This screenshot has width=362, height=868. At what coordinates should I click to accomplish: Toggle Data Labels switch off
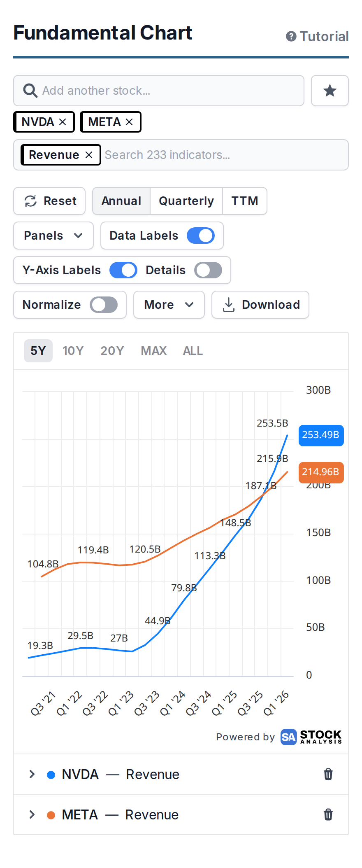(x=201, y=236)
